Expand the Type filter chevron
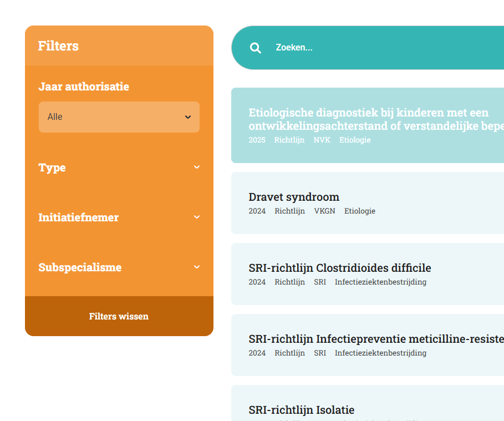This screenshot has width=504, height=421. (197, 168)
